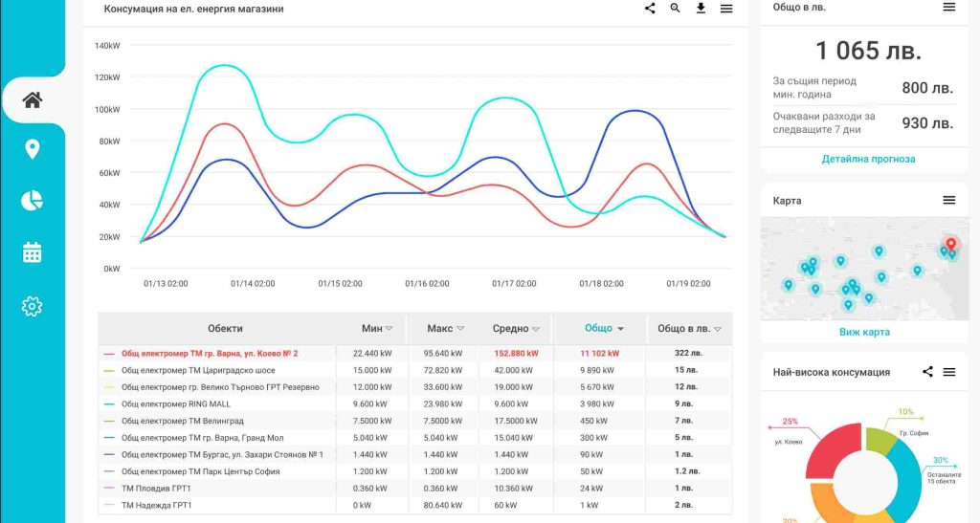Viewport: 980px width, 523px height.
Task: Click the Детайлна прогноза link
Action: point(868,159)
